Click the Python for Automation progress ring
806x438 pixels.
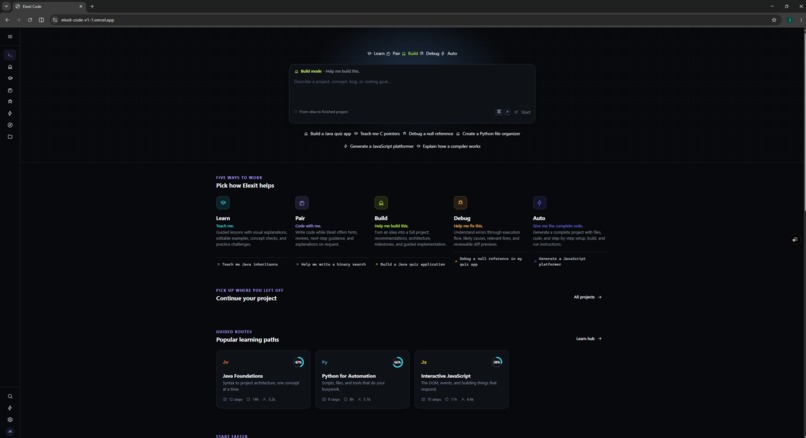coord(397,362)
